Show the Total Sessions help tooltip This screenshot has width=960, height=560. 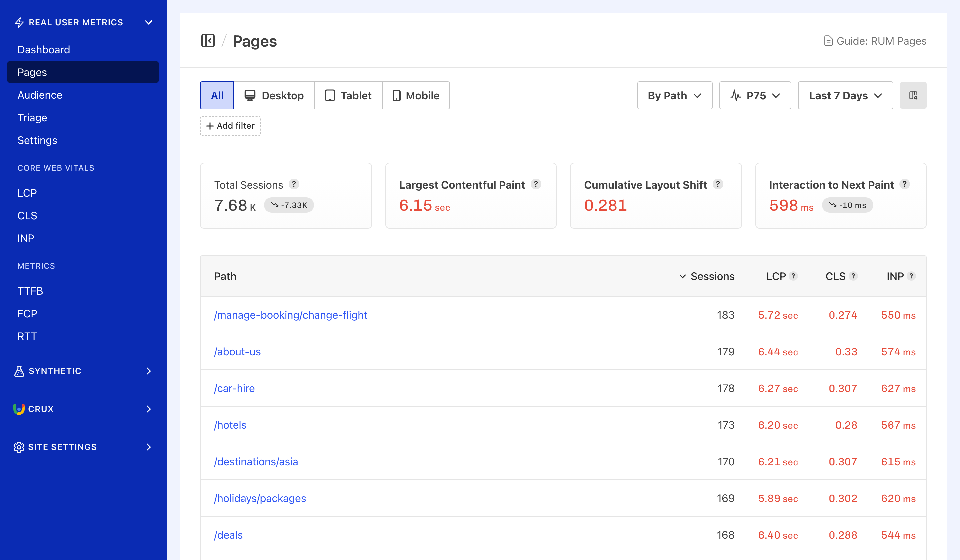[294, 184]
